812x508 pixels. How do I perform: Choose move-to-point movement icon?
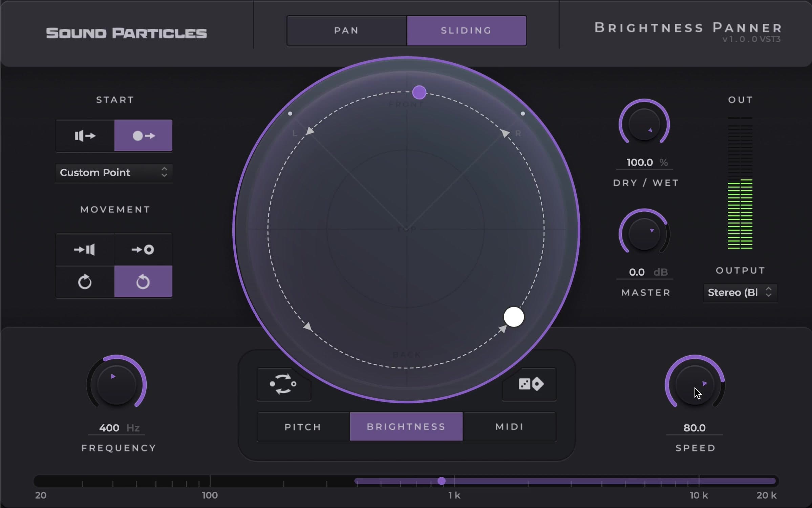tap(144, 250)
